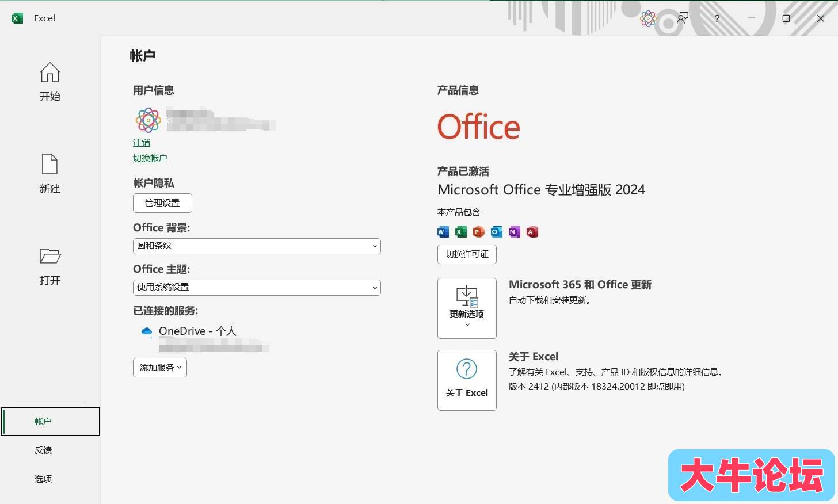
Task: Open the Office 主题 dropdown
Action: 257,288
